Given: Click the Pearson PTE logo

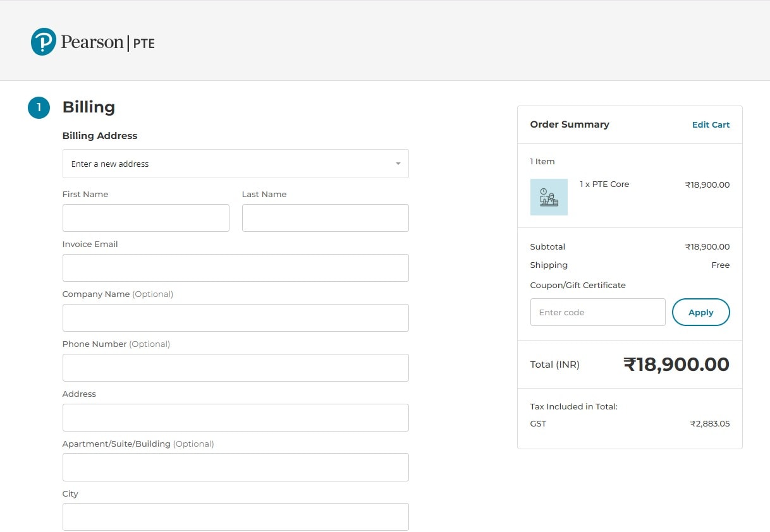Looking at the screenshot, I should point(92,42).
